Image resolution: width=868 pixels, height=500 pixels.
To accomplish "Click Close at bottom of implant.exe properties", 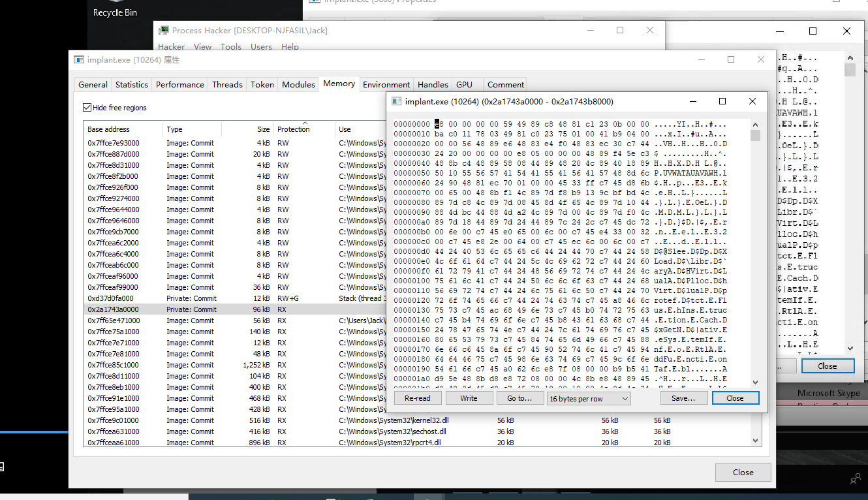I will point(743,473).
